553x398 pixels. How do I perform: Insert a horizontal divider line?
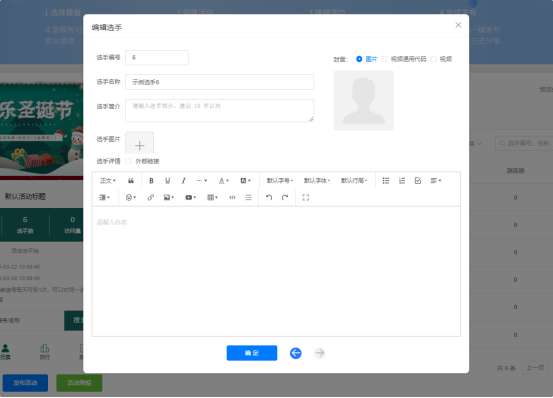pyautogui.click(x=249, y=197)
